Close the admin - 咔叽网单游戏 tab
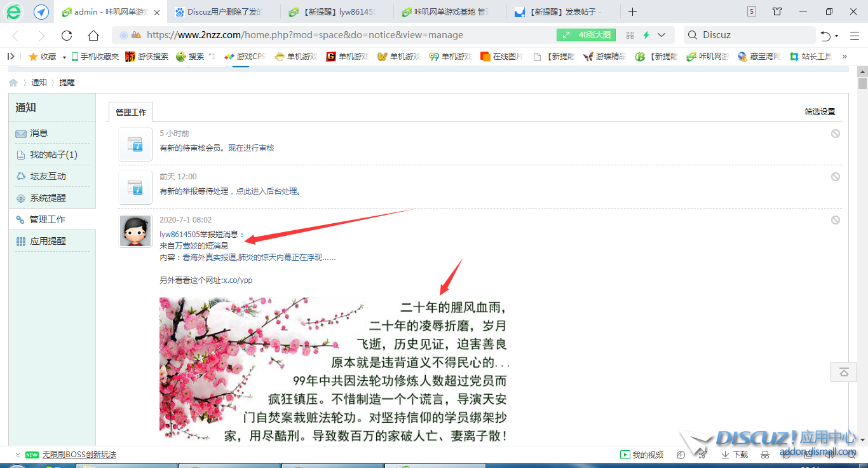The image size is (868, 468). pyautogui.click(x=157, y=12)
